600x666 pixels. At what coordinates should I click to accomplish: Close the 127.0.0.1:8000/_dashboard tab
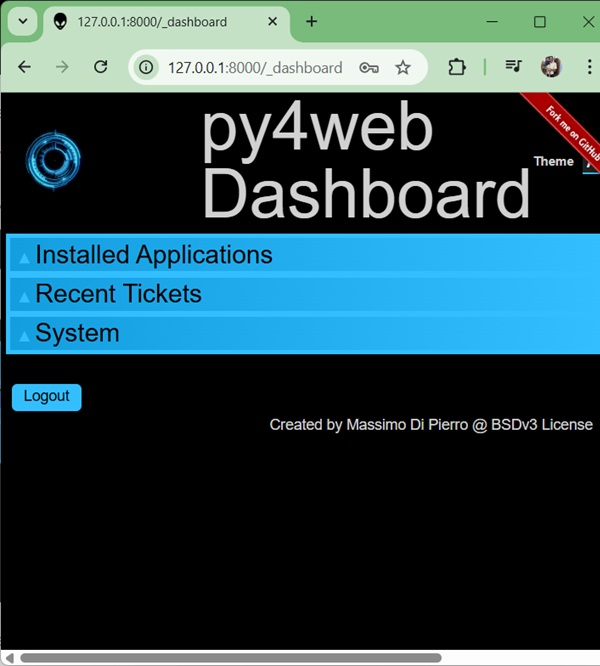click(273, 21)
